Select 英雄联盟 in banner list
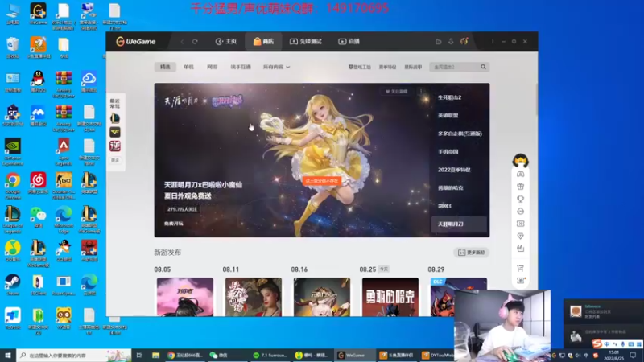The width and height of the screenshot is (644, 362). pos(448,115)
